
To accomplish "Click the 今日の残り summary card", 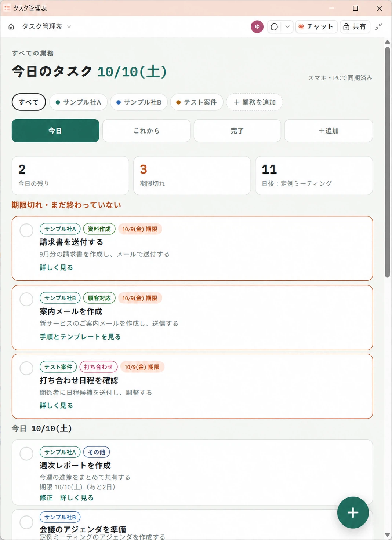I will click(x=70, y=176).
